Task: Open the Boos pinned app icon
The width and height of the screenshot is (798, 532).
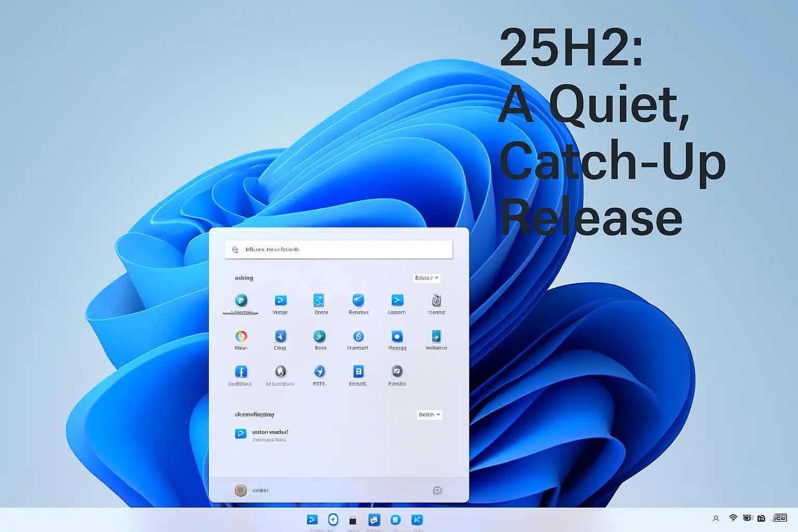Action: pos(320,336)
